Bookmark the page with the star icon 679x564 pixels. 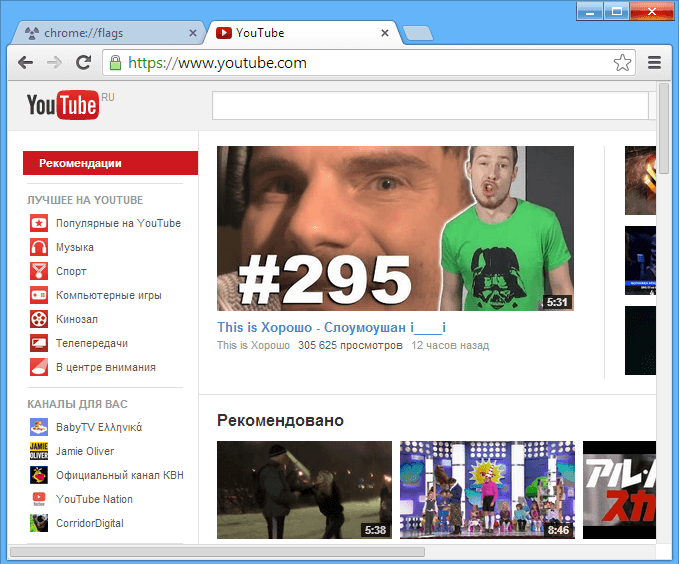pos(622,63)
